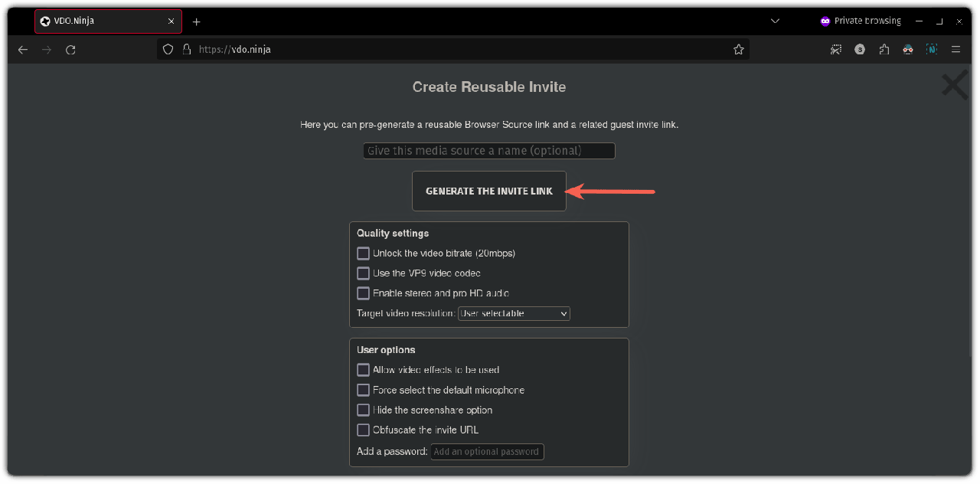
Task: Open the screenshot scissors tool in toolbar
Action: click(836, 50)
